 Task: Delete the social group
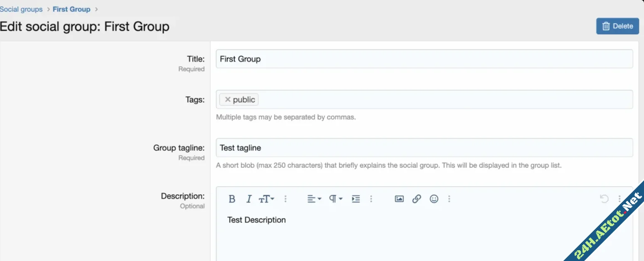tap(617, 26)
